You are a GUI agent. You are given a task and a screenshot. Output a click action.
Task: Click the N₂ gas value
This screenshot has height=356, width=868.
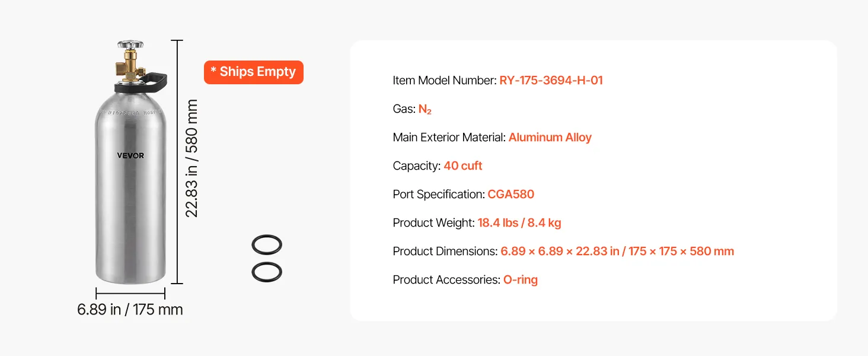coord(425,109)
